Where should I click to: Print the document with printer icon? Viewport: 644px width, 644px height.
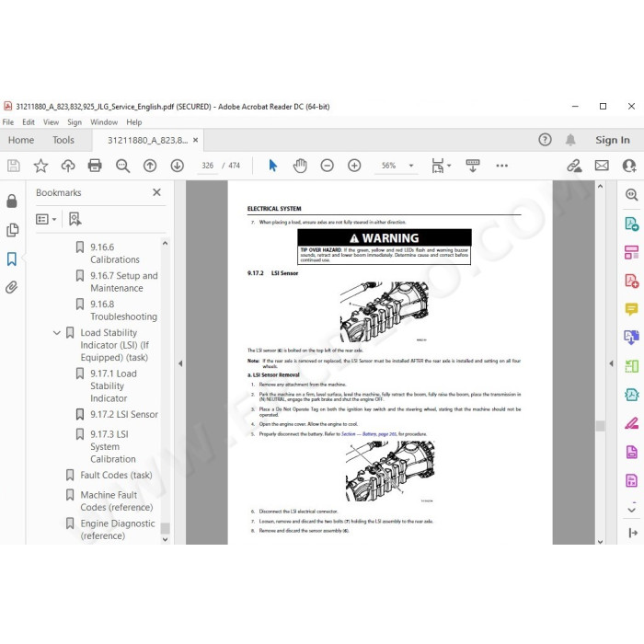coord(95,166)
